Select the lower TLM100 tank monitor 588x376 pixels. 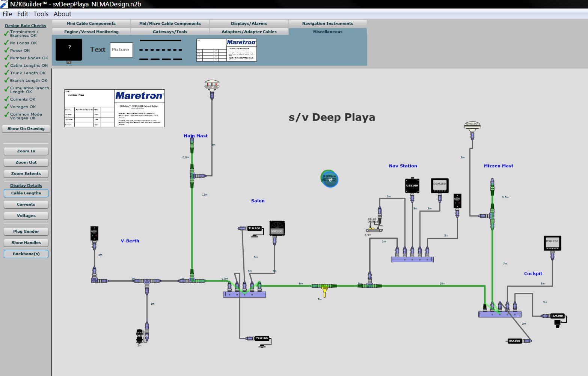coord(262,338)
